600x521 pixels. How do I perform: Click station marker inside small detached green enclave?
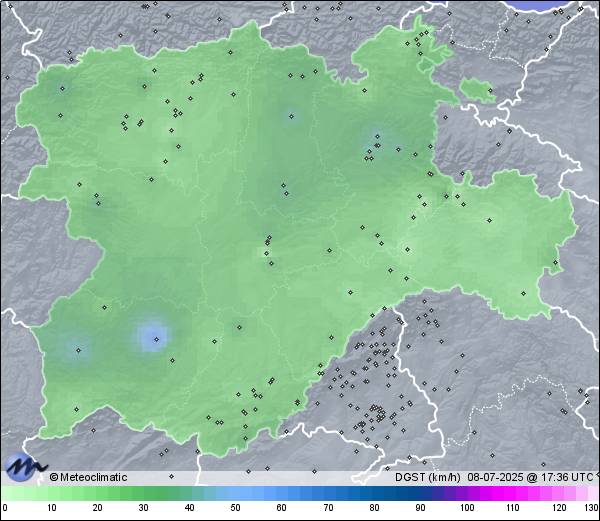tap(490, 90)
